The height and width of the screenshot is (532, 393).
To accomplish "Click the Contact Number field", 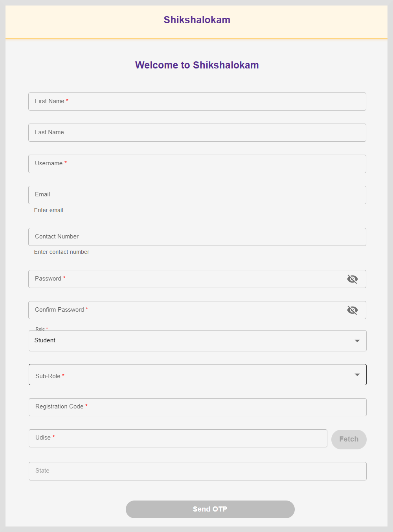I will tap(196, 237).
